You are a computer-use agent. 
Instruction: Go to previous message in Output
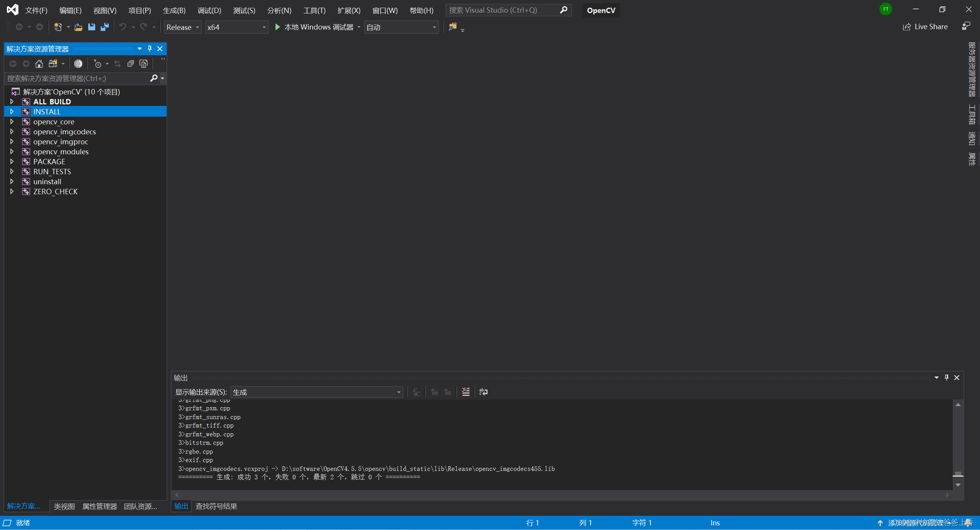[434, 392]
